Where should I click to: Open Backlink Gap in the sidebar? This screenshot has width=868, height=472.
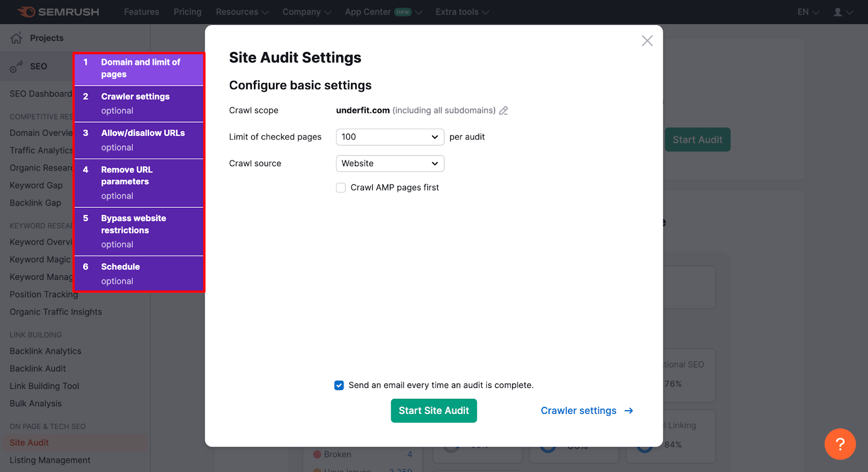[35, 203]
